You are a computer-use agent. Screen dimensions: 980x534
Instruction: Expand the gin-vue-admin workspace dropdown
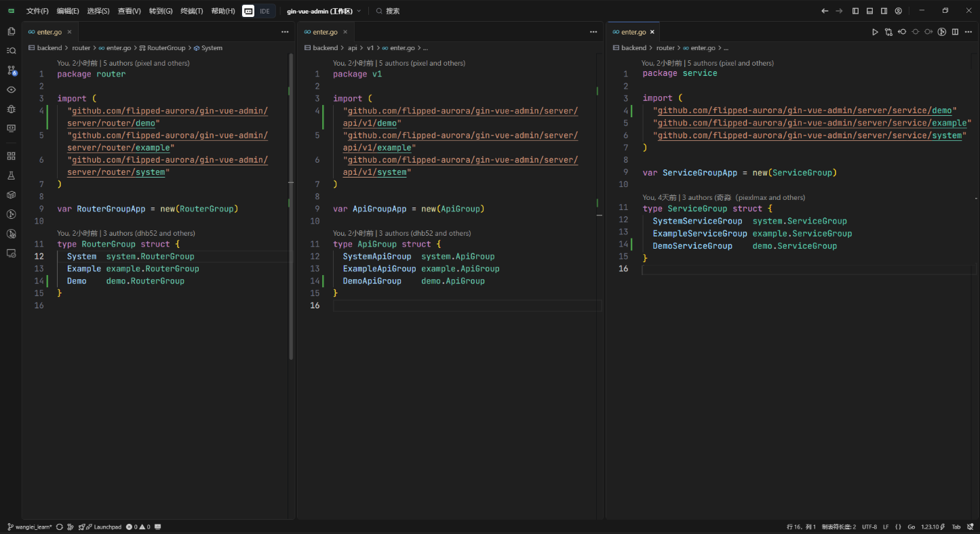point(324,11)
